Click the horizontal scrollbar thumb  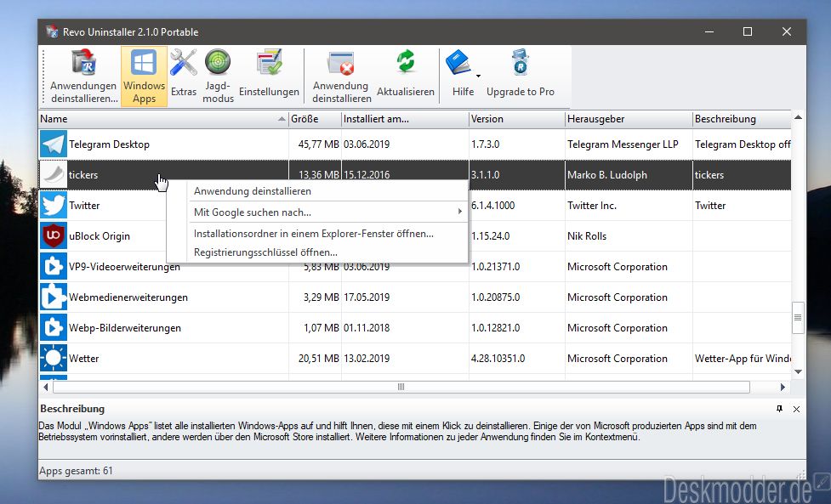pos(401,387)
